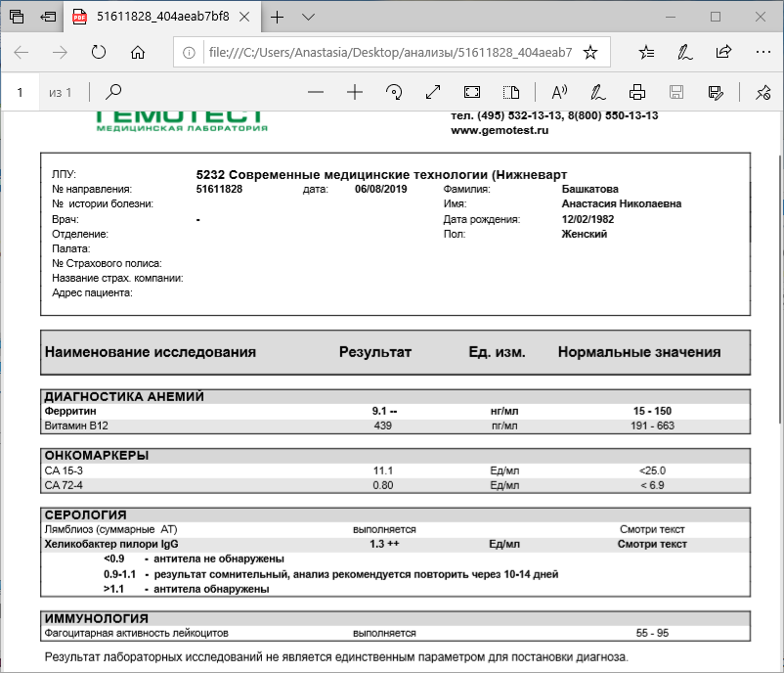Toggle the full-screen view icon
This screenshot has height=673, width=784.
433,92
